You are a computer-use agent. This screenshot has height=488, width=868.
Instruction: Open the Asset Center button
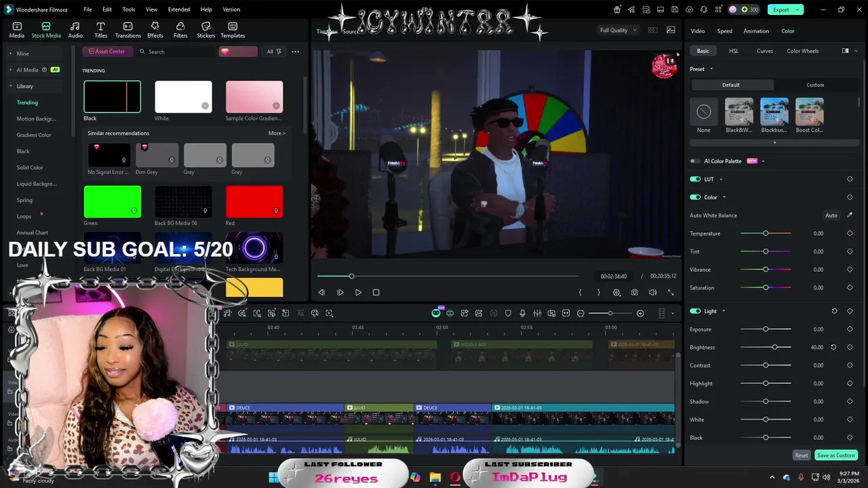(x=106, y=52)
